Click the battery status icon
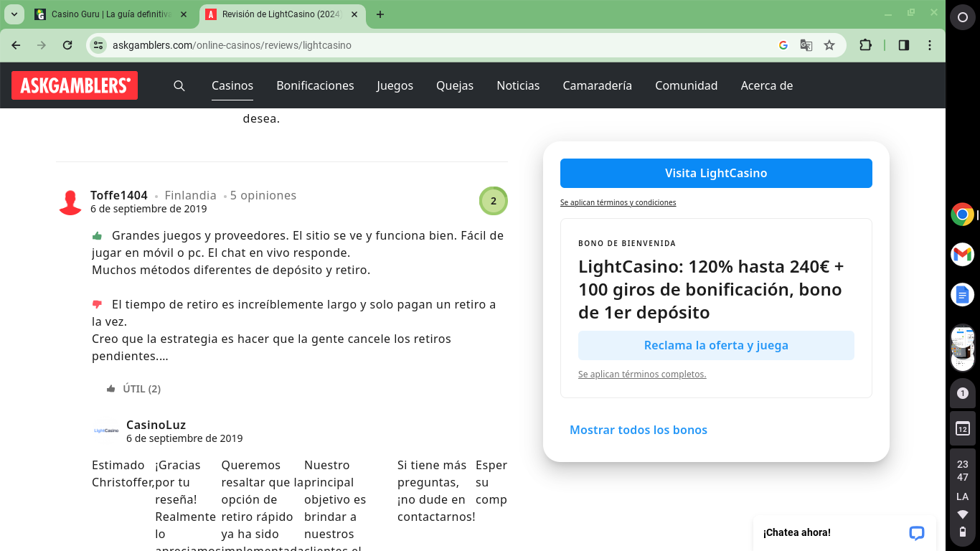 click(963, 532)
